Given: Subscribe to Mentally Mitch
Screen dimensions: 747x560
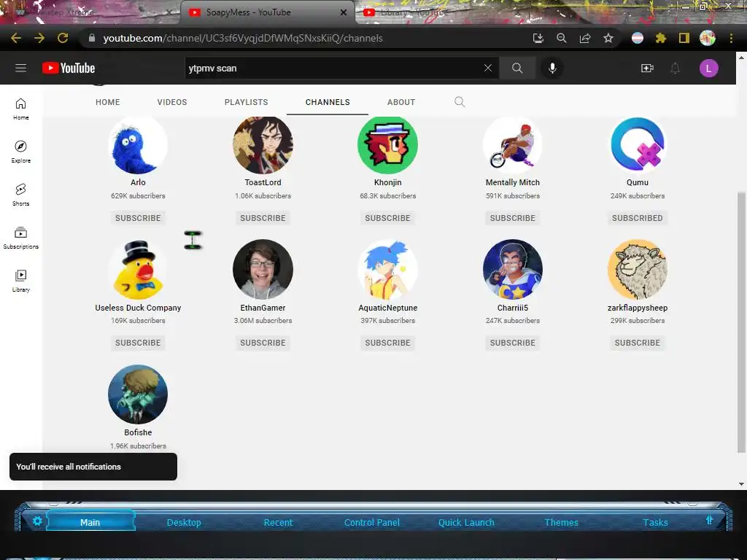Looking at the screenshot, I should 513,218.
